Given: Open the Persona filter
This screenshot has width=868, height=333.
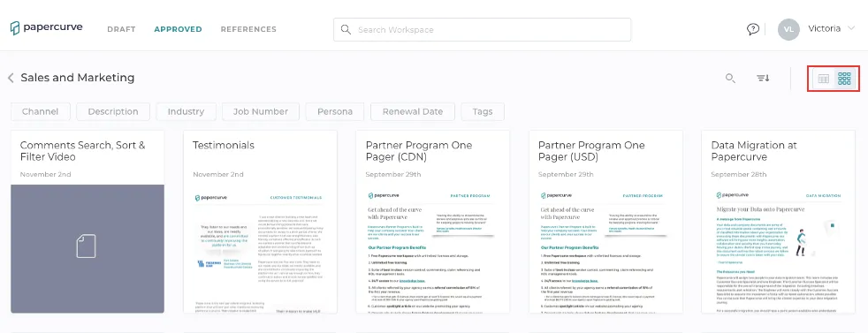Looking at the screenshot, I should (x=335, y=111).
